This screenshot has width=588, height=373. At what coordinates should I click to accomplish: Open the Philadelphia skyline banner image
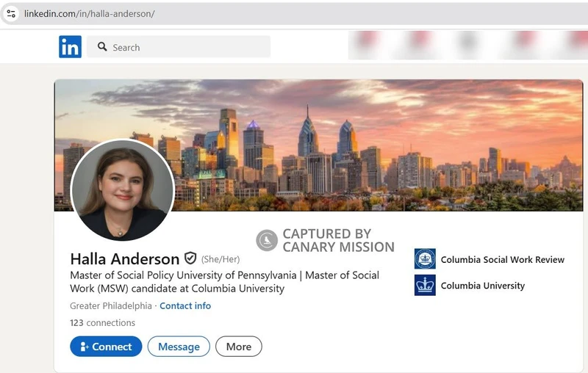[319, 145]
